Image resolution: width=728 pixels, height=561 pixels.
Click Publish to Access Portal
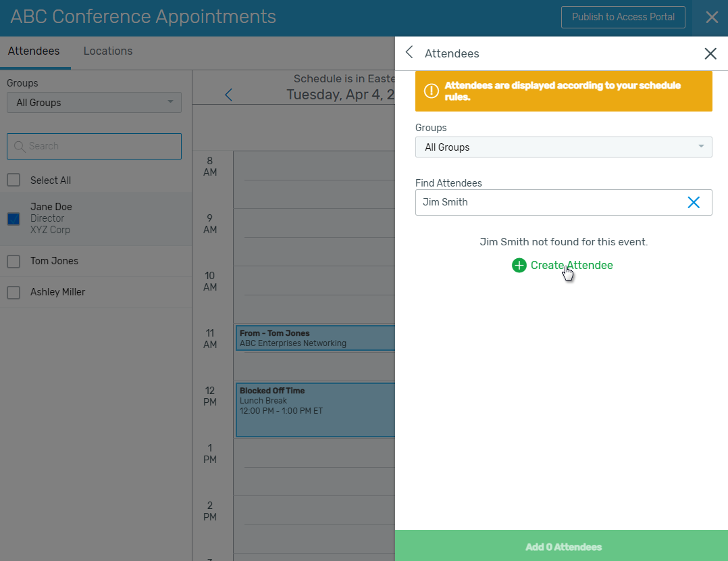click(623, 17)
